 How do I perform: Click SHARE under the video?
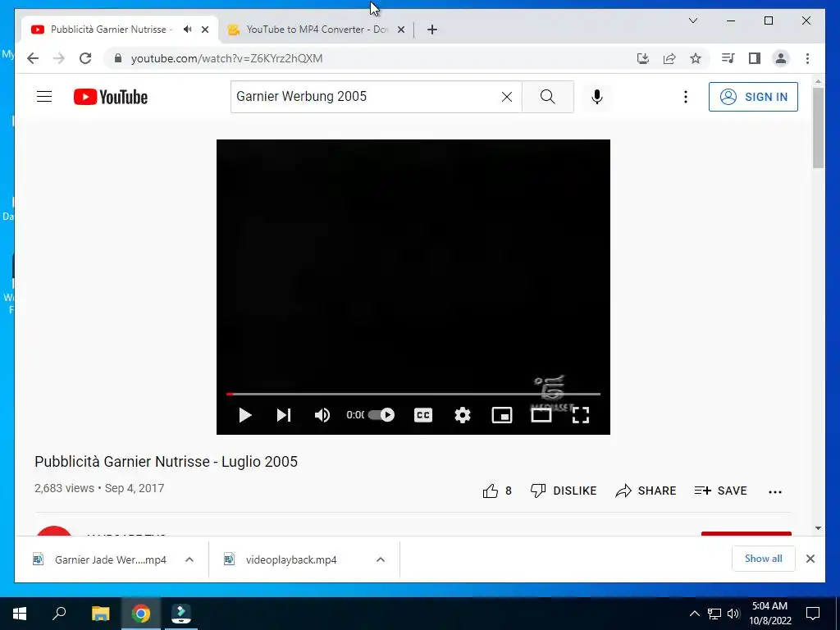[x=646, y=491]
